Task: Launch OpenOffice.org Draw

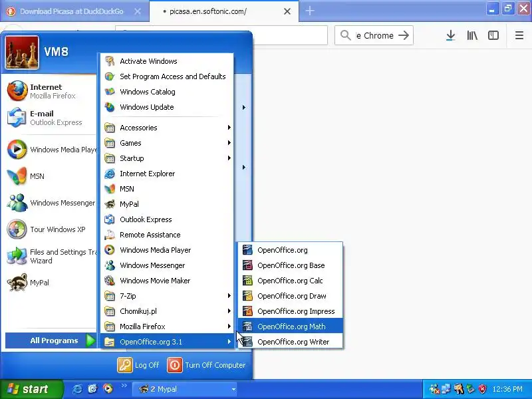Action: click(291, 296)
